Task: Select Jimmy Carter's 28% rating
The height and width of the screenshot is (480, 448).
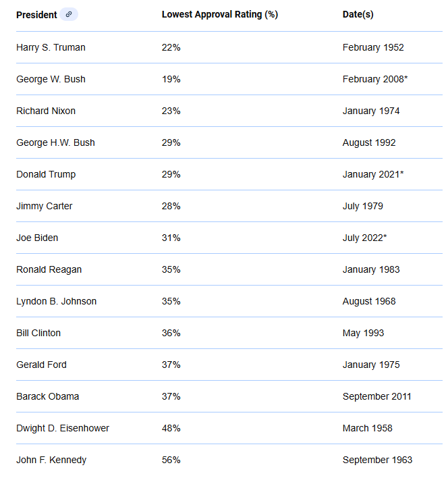Action: click(x=171, y=206)
